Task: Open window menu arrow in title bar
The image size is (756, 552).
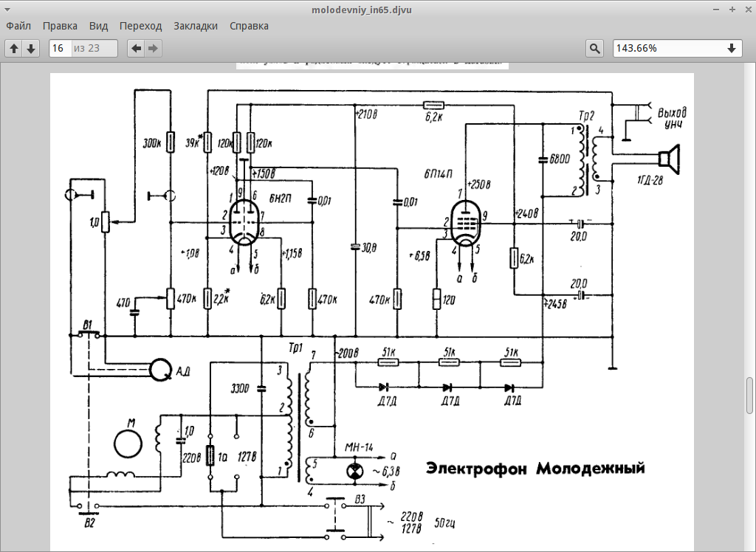Action: point(8,10)
